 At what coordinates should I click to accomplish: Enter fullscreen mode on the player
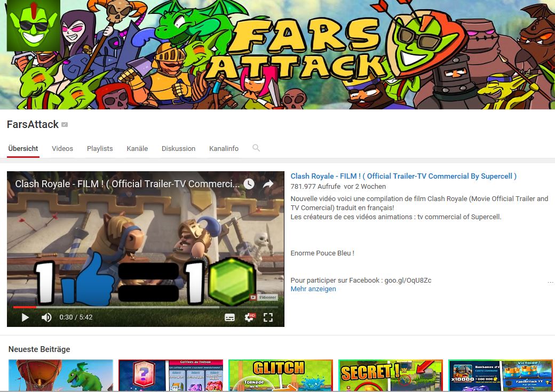268,317
